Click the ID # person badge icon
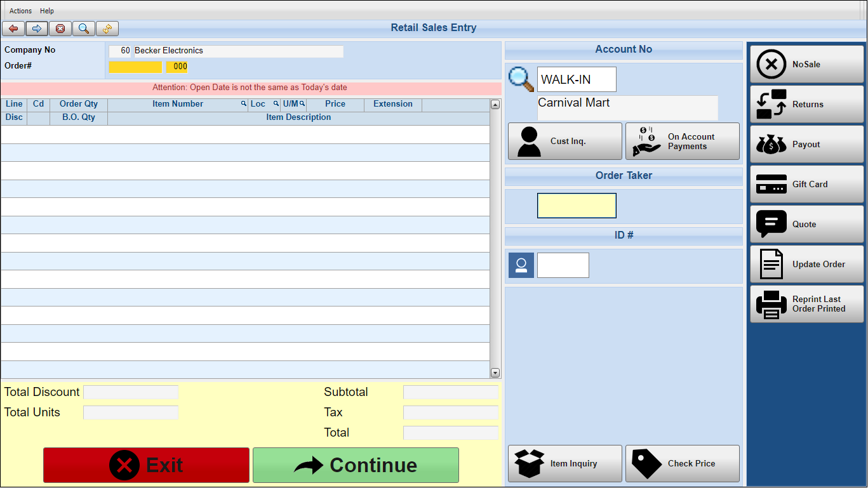 (521, 265)
